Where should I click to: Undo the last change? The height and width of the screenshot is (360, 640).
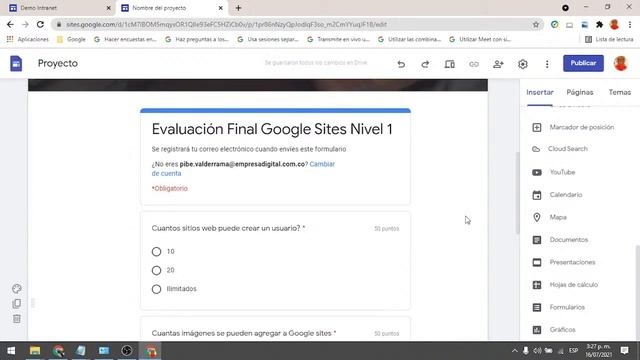401,64
